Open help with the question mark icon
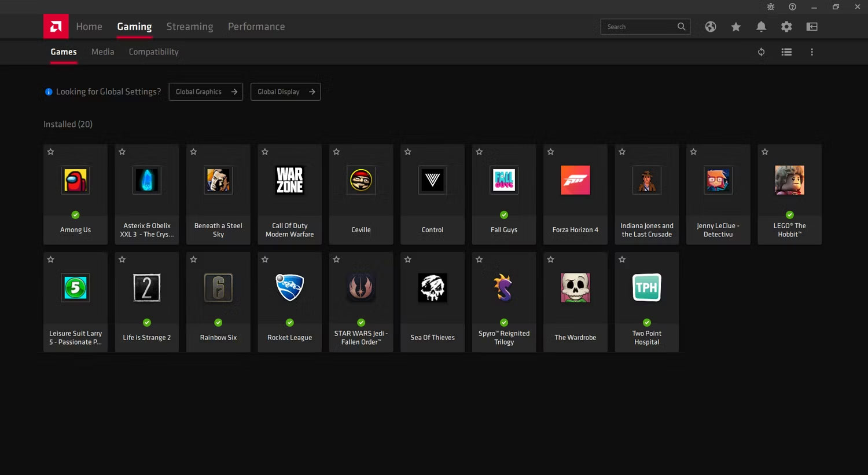The width and height of the screenshot is (868, 475). tap(792, 7)
